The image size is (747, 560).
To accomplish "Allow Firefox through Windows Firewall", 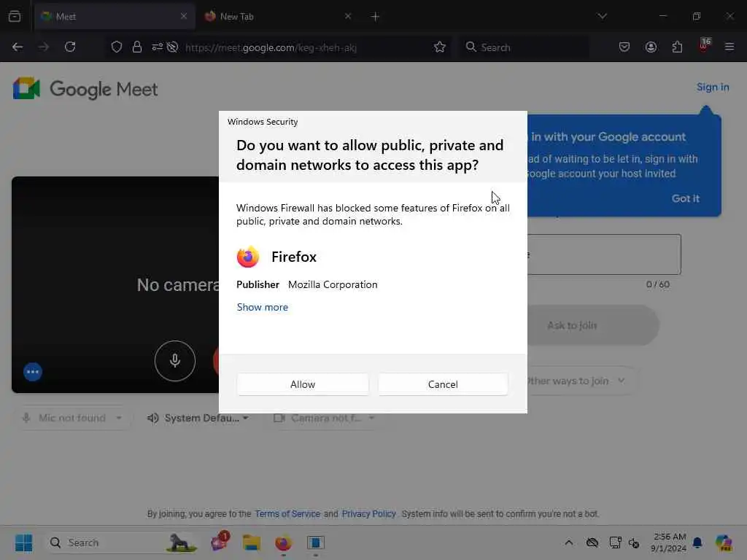I will (x=303, y=384).
